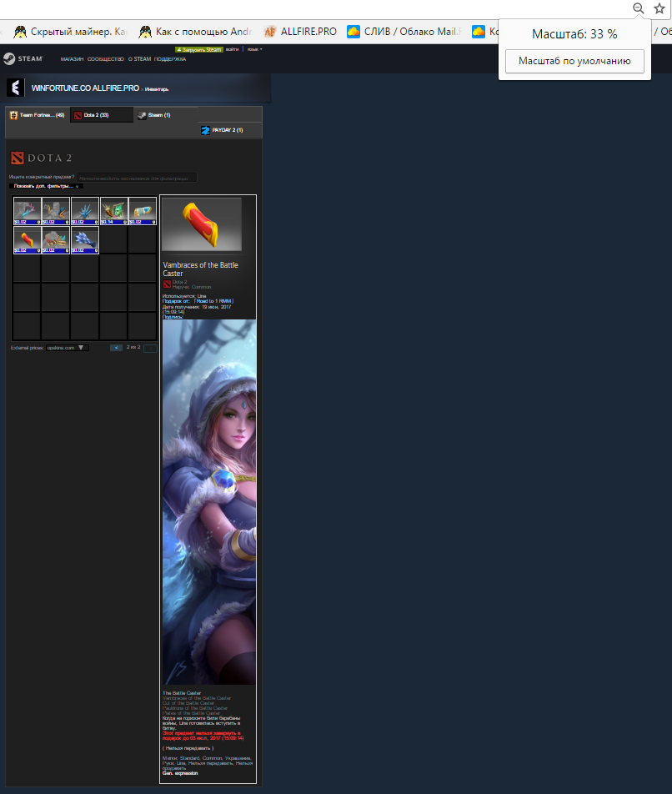Select the first inventory item with pink claw

(27, 211)
